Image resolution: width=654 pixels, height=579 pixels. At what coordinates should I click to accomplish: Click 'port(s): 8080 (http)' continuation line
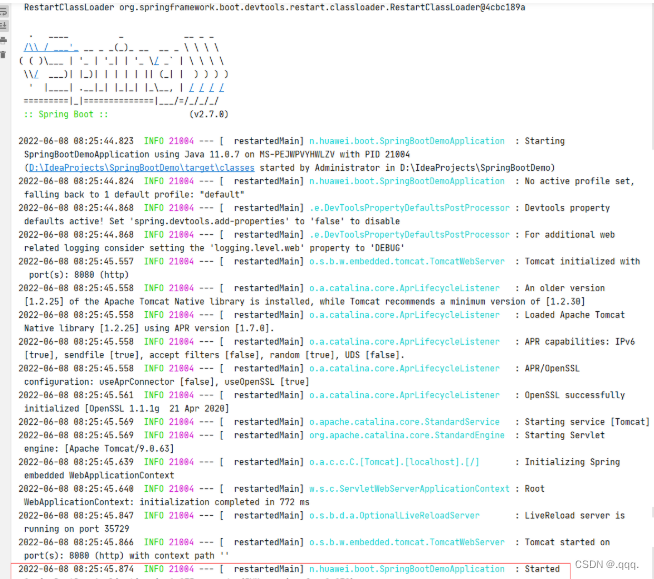point(79,274)
